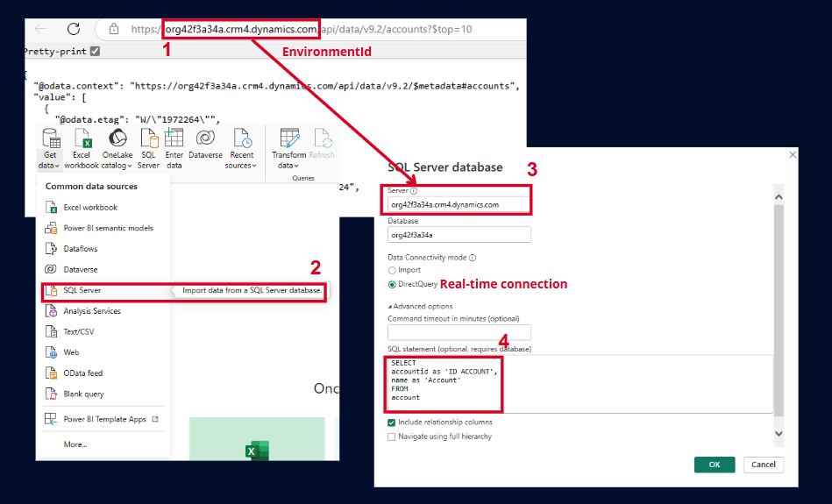
Task: Click the browser address bar URL
Action: coord(302,29)
